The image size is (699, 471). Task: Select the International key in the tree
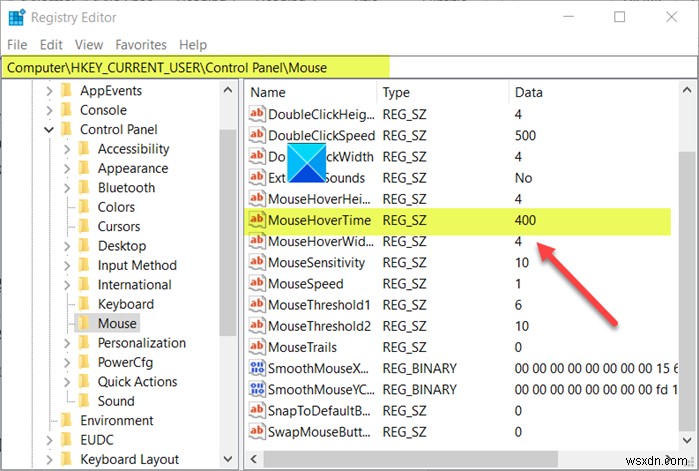point(134,284)
